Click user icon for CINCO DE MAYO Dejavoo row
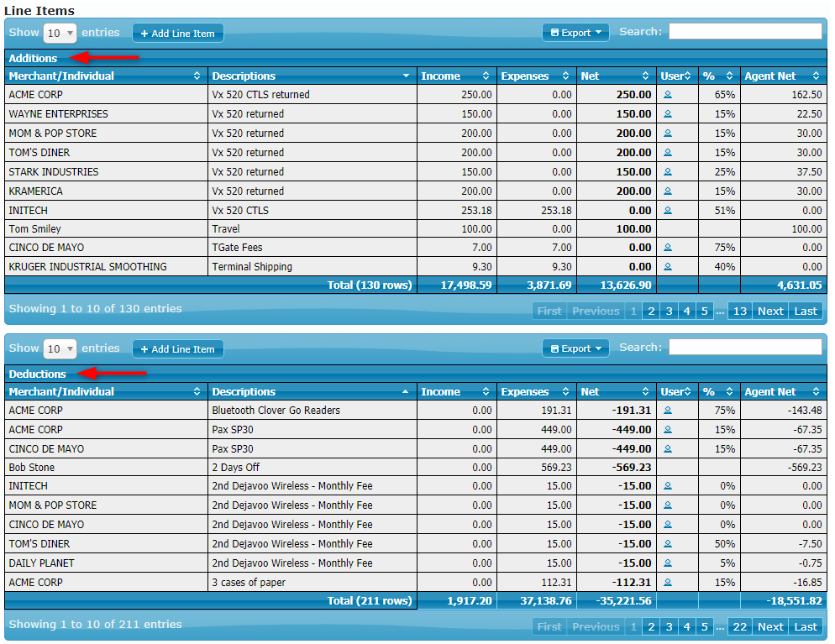Viewport: 835px width, 644px height. point(668,524)
